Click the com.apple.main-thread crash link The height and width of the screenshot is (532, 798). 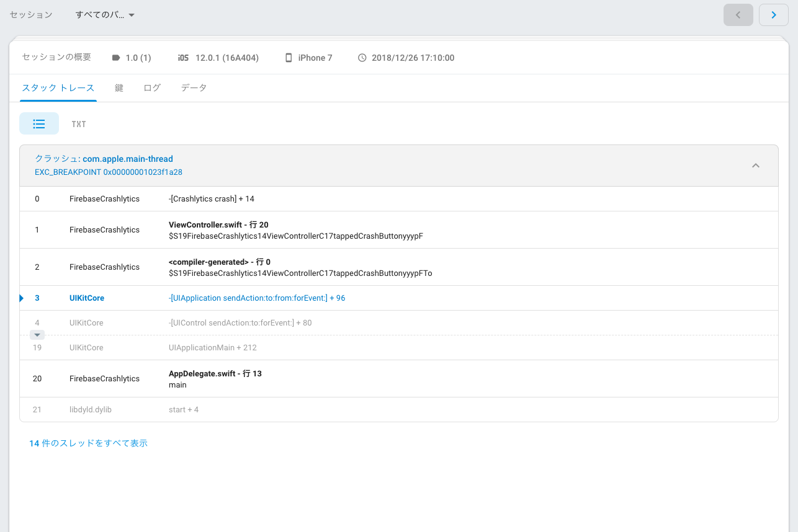[x=127, y=158]
